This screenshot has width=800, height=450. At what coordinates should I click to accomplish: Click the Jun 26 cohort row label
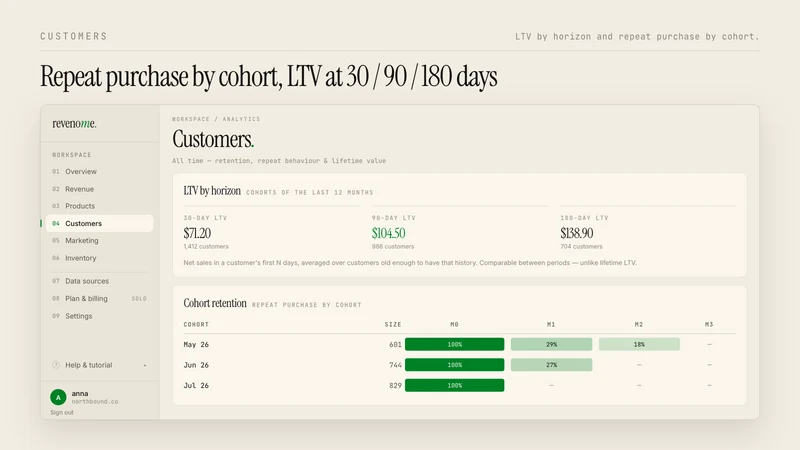tap(196, 365)
